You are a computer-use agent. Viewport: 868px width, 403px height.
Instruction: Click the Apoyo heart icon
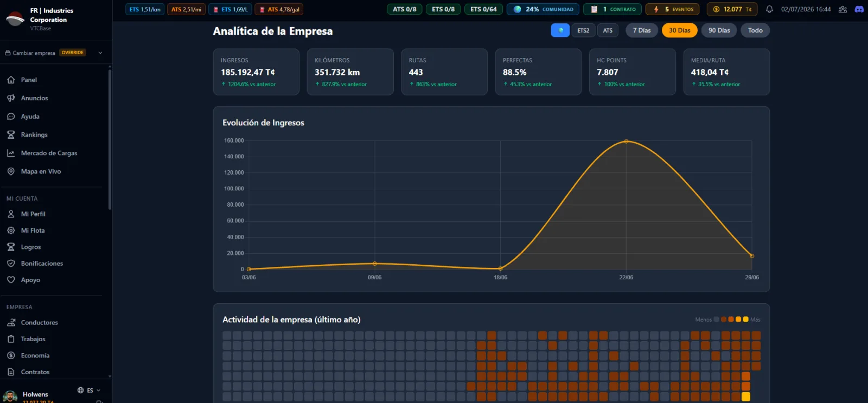tap(11, 280)
